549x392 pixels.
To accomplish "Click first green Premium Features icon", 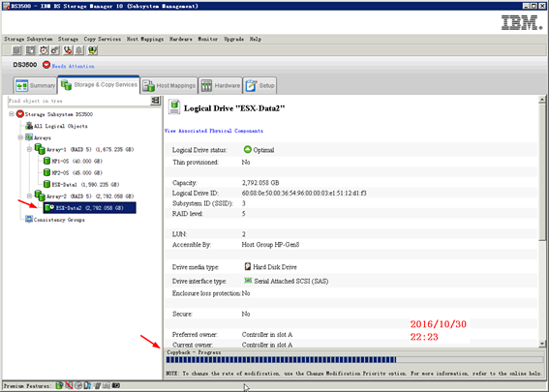I will pyautogui.click(x=59, y=385).
